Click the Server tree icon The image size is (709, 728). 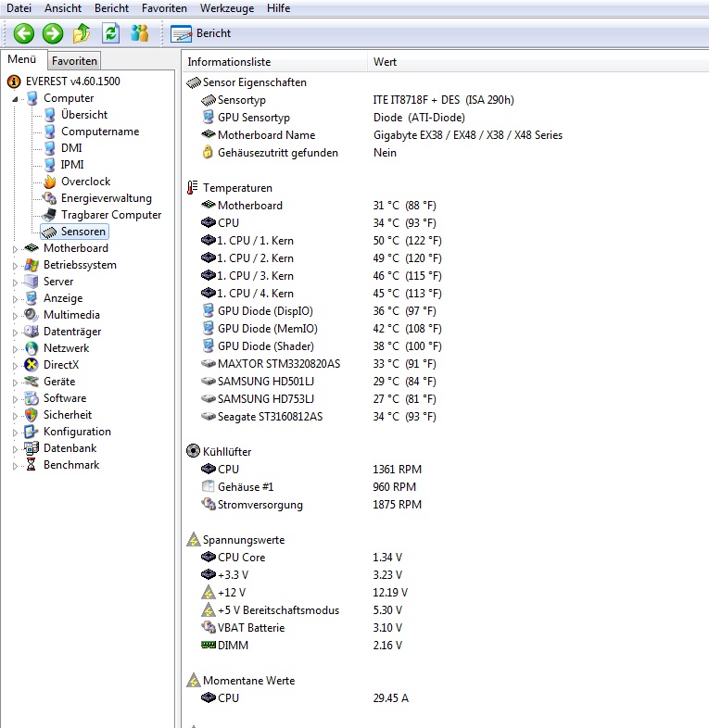[32, 282]
